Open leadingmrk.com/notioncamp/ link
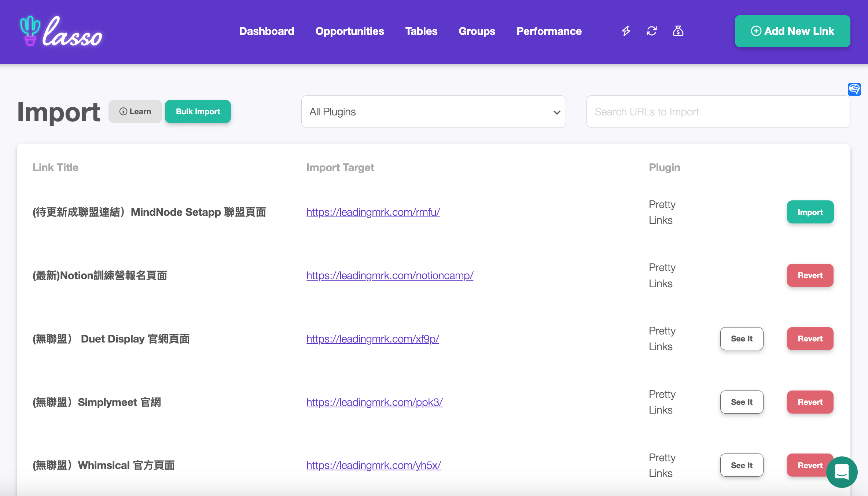Viewport: 868px width, 496px height. (390, 275)
